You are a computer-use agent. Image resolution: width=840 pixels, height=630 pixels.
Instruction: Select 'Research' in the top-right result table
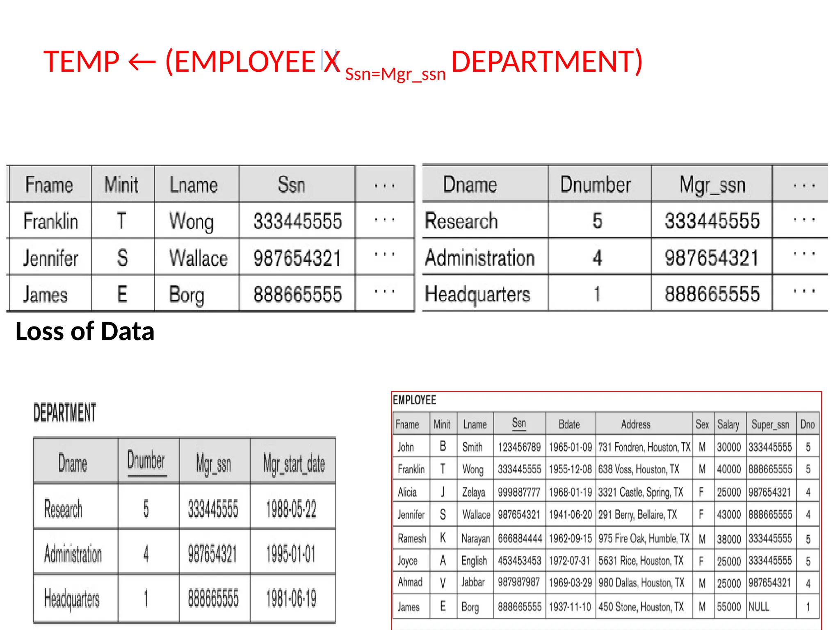tap(461, 221)
